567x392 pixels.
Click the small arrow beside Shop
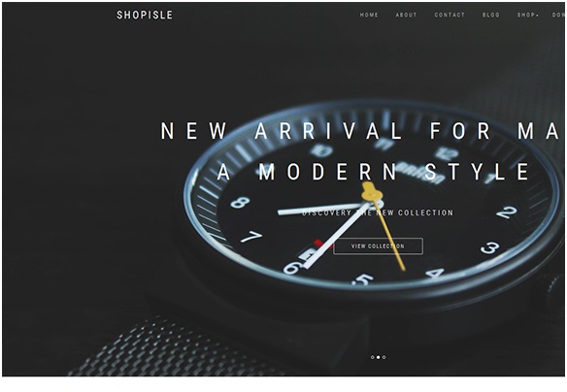pyautogui.click(x=537, y=16)
